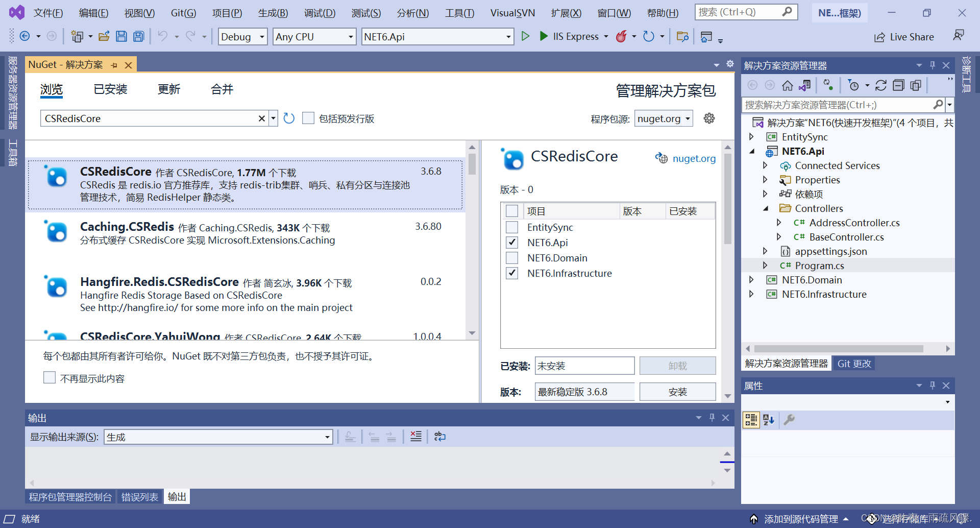Click the feedback person icon
The width and height of the screenshot is (980, 528).
pos(959,35)
